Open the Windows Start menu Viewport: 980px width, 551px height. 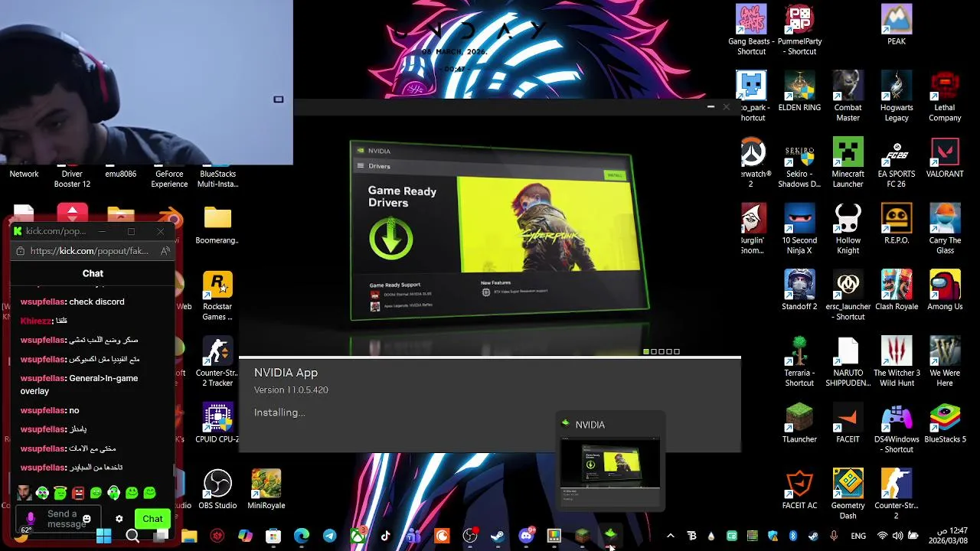(104, 536)
